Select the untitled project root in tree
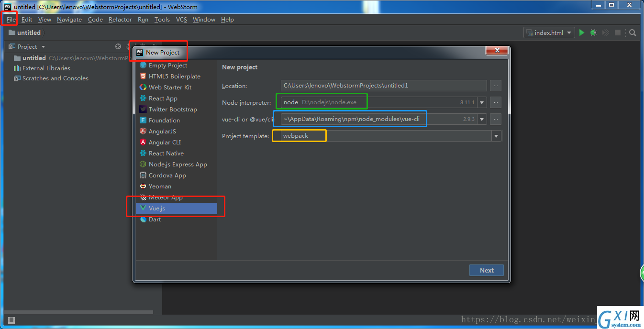This screenshot has width=644, height=329. click(x=34, y=58)
